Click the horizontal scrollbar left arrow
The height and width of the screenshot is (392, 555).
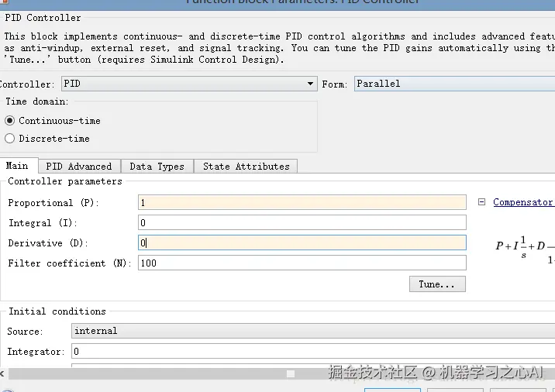tap(2, 373)
